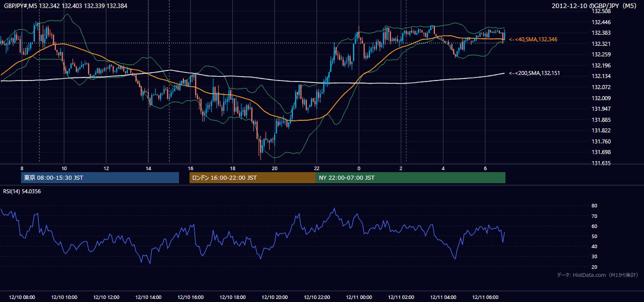The height and width of the screenshot is (302, 644).
Task: Click the '<-<40,SMA,132.346' indicator label
Action: [533, 39]
